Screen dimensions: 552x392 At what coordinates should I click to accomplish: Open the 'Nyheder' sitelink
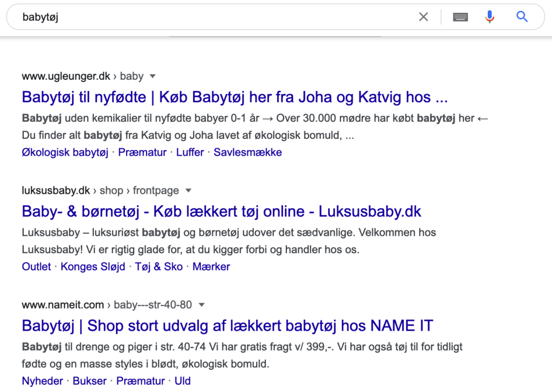(x=42, y=381)
